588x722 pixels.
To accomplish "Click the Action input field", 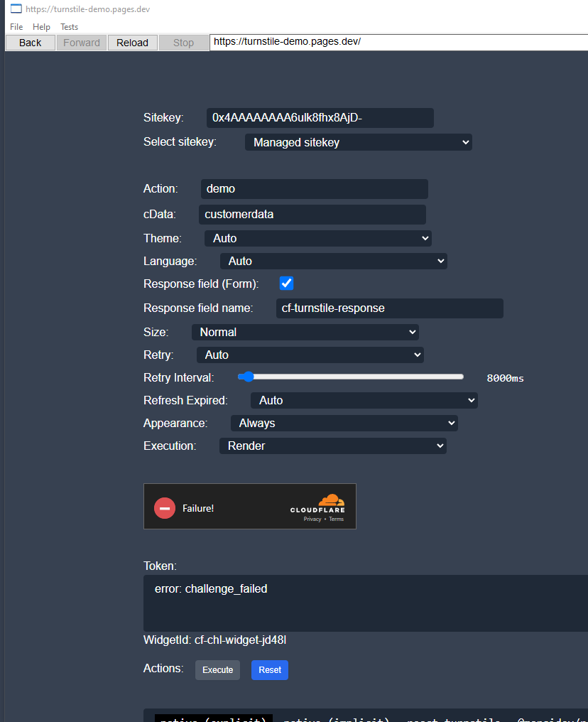I will 312,188.
